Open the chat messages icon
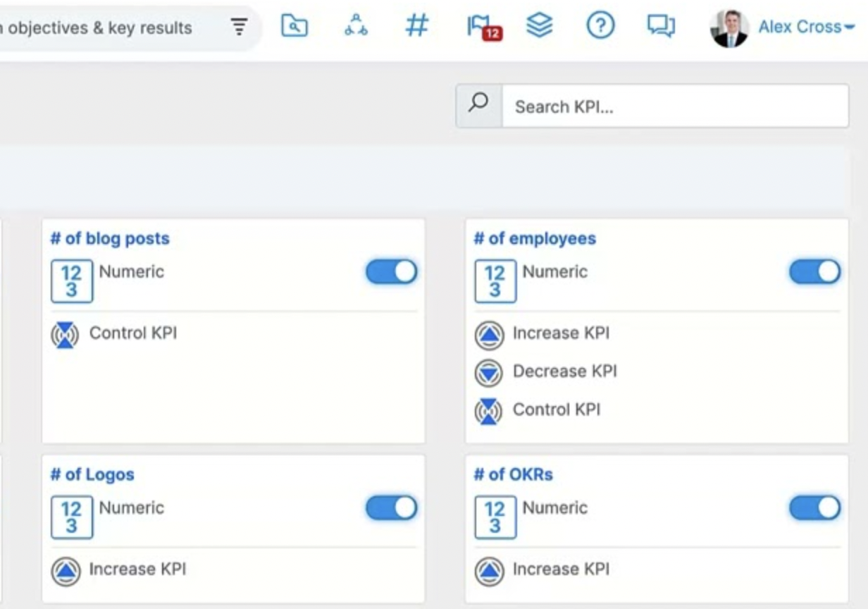Viewport: 868px width, 609px height. point(661,26)
